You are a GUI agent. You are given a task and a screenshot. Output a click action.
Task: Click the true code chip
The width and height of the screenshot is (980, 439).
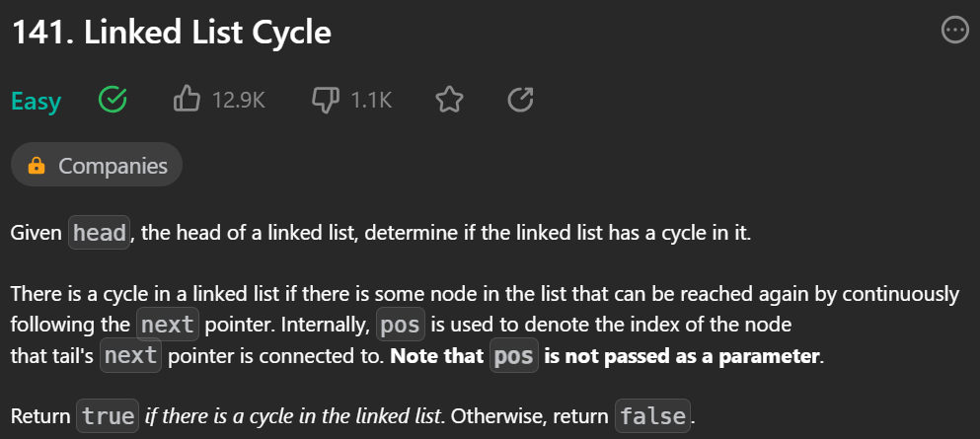pyautogui.click(x=108, y=416)
